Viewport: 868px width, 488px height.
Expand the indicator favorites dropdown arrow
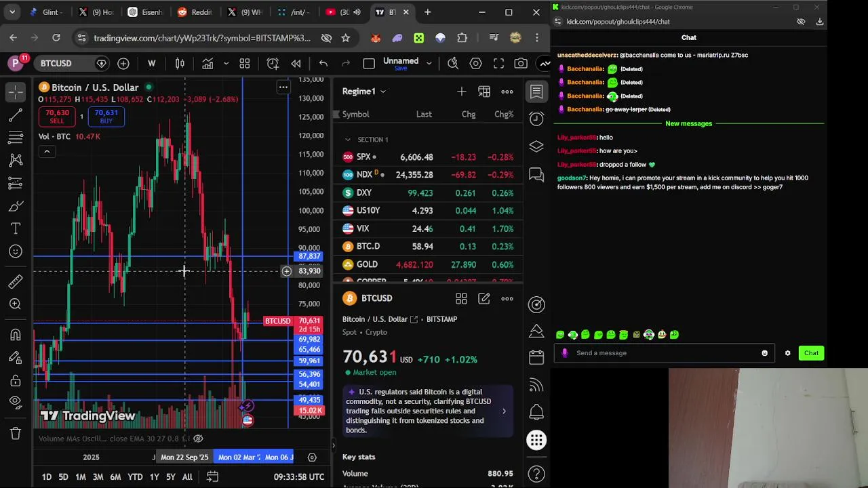[226, 63]
